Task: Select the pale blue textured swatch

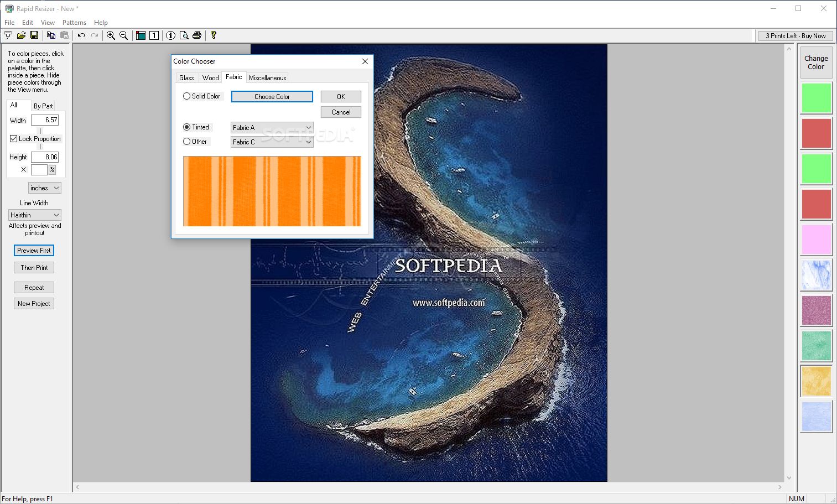Action: point(816,417)
